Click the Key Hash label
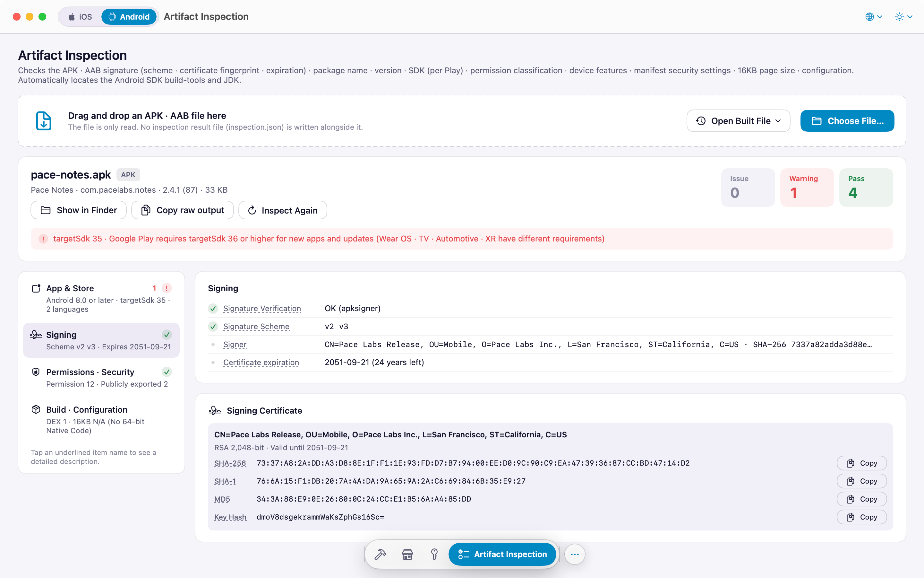924x578 pixels. tap(230, 517)
